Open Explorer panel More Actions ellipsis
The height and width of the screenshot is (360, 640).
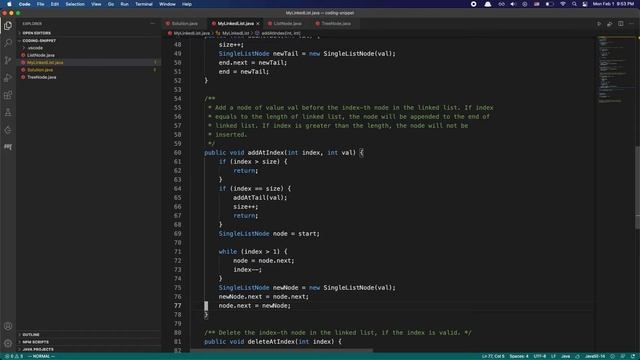(153, 24)
